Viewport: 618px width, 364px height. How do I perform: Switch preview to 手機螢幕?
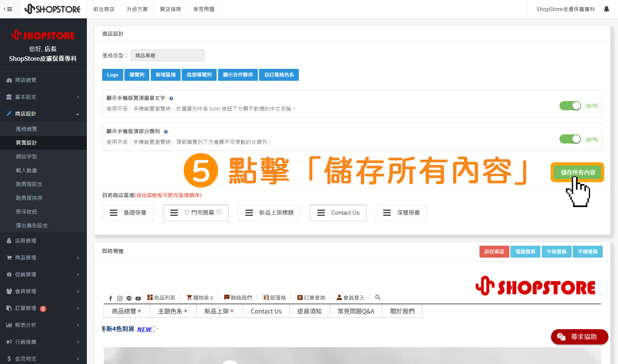pos(588,252)
